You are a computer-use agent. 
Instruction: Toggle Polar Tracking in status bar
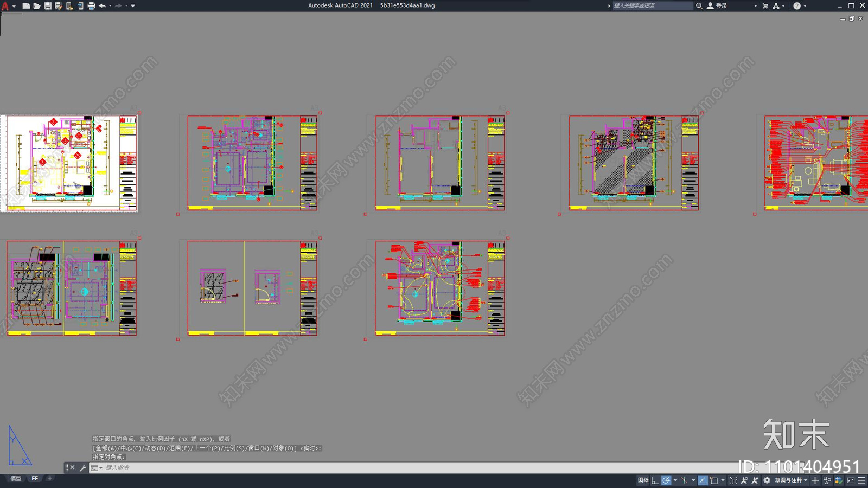click(x=666, y=480)
